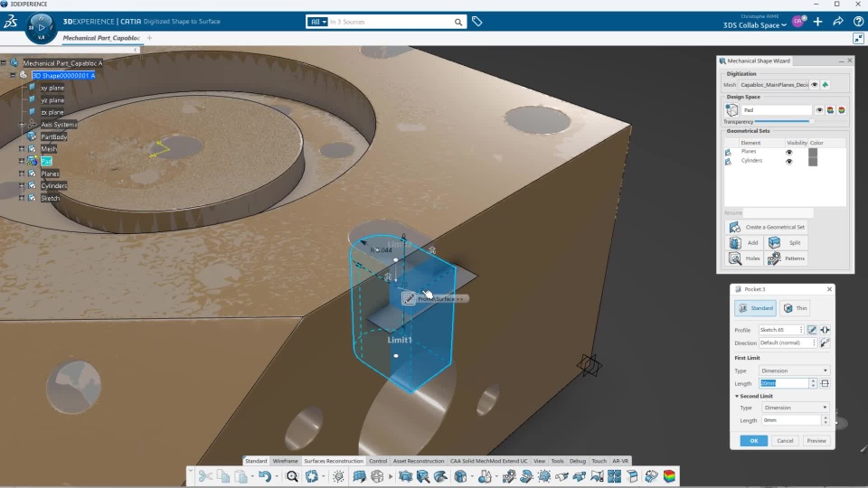Collapse the 3D Shape00000001 A node

click(13, 75)
